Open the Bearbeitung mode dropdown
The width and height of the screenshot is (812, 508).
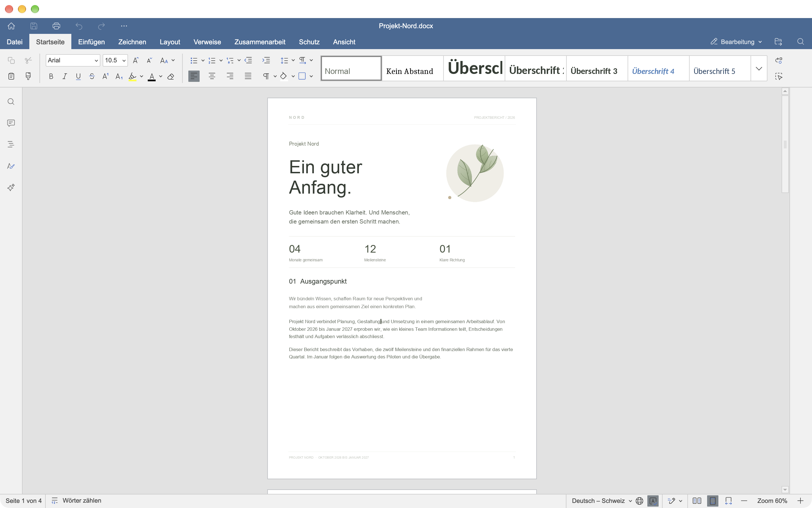pos(736,42)
